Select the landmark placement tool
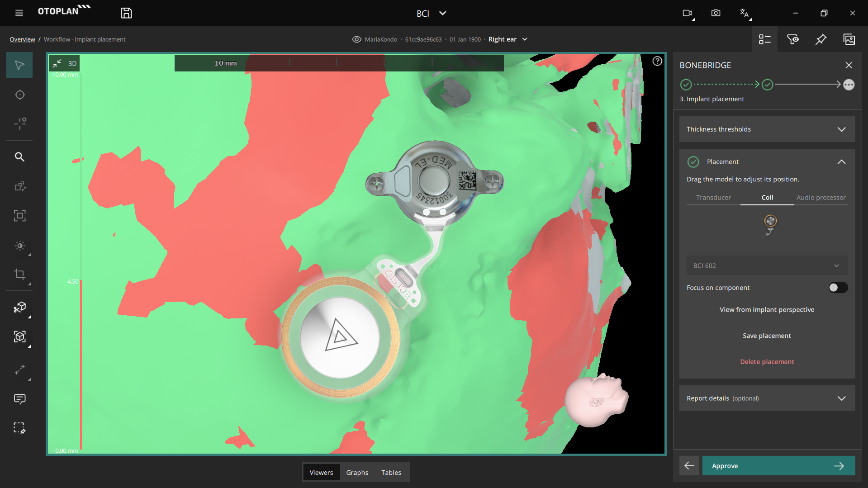Image resolution: width=868 pixels, height=488 pixels. [19, 123]
